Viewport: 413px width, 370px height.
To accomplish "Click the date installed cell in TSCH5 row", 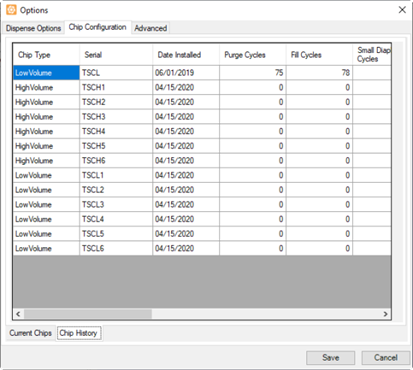I will point(186,146).
